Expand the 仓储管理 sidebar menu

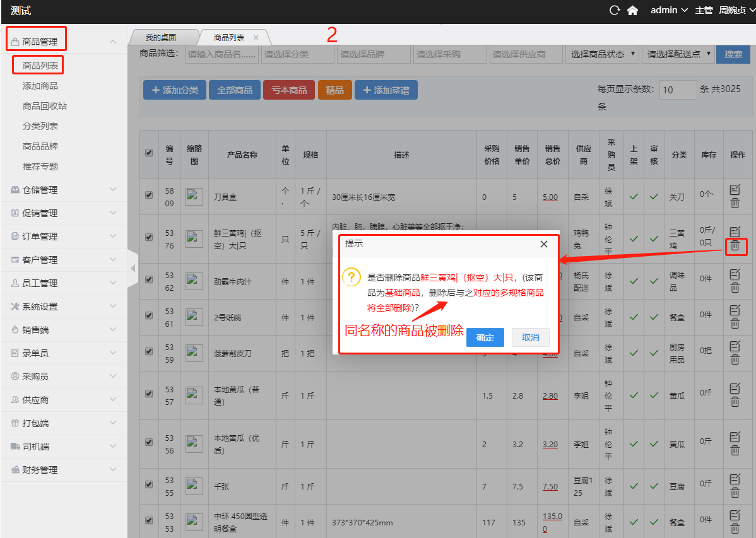coord(63,190)
